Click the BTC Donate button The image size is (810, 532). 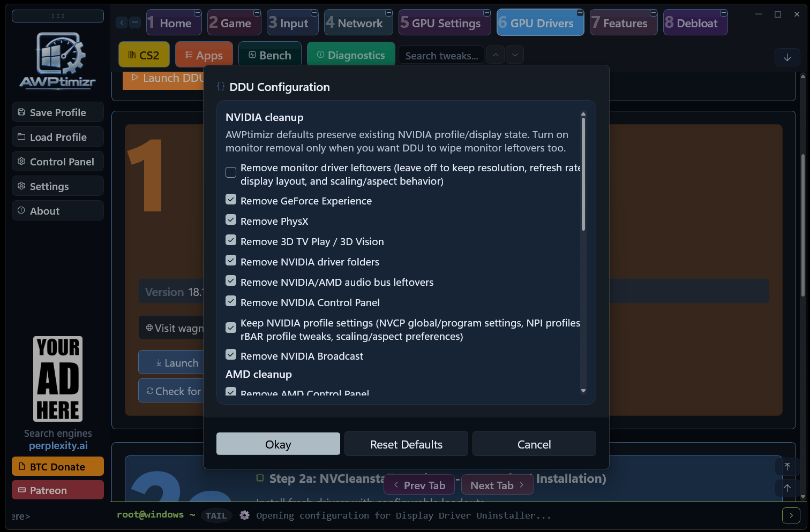point(58,467)
